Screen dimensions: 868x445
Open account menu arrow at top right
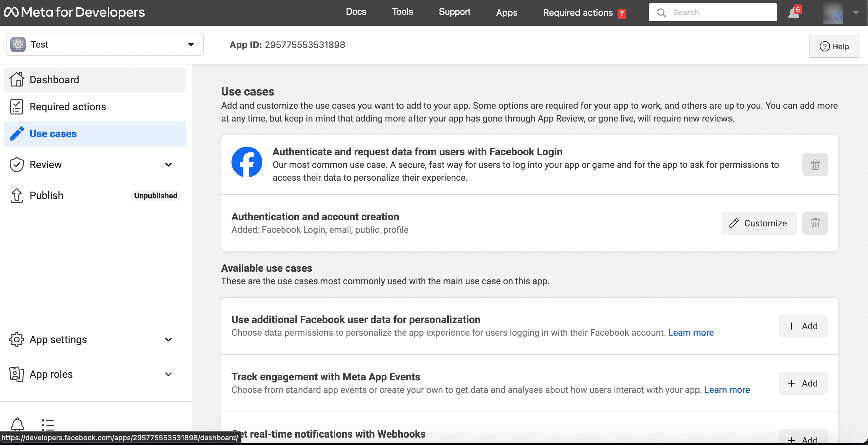(856, 13)
